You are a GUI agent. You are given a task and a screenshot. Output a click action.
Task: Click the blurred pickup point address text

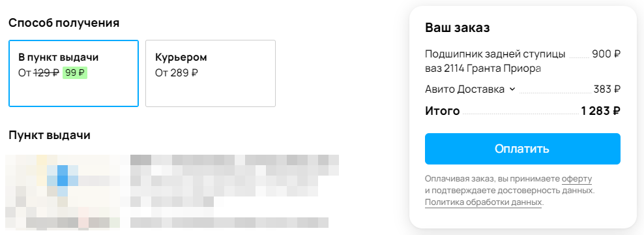234,191
